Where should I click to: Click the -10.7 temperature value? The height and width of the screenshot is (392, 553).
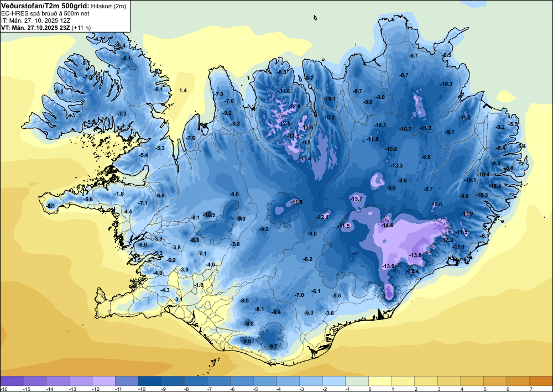405,129
